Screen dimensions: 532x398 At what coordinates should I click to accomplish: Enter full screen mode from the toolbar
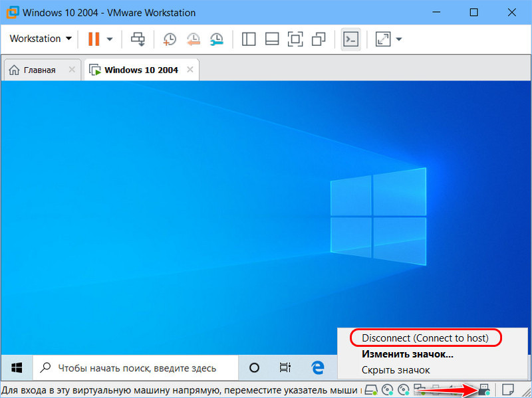295,39
